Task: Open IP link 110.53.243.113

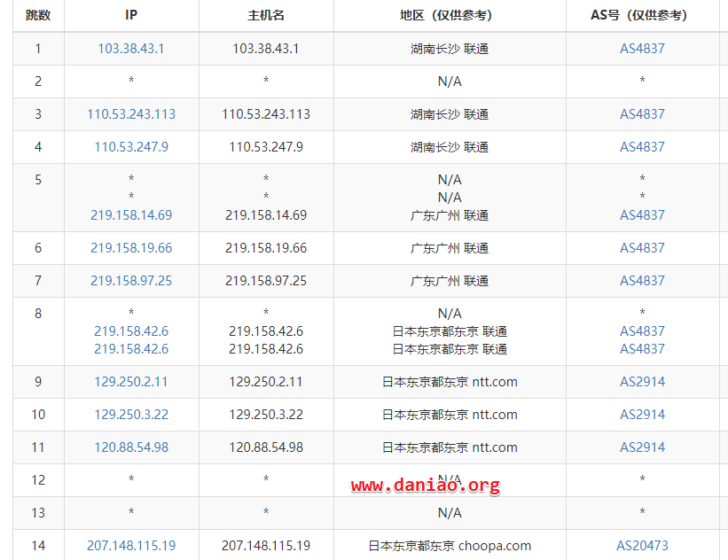Action: coord(131,114)
